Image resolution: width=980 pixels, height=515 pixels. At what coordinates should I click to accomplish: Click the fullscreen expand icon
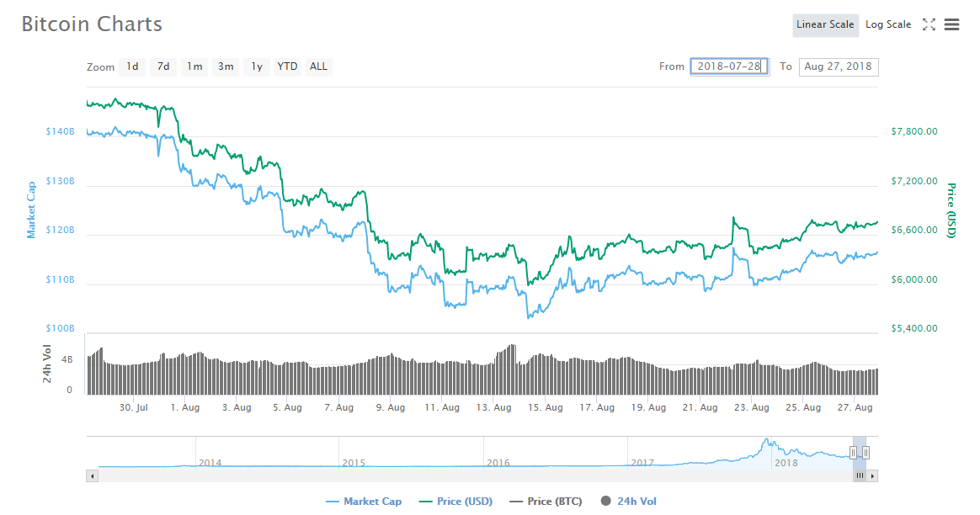tap(929, 24)
